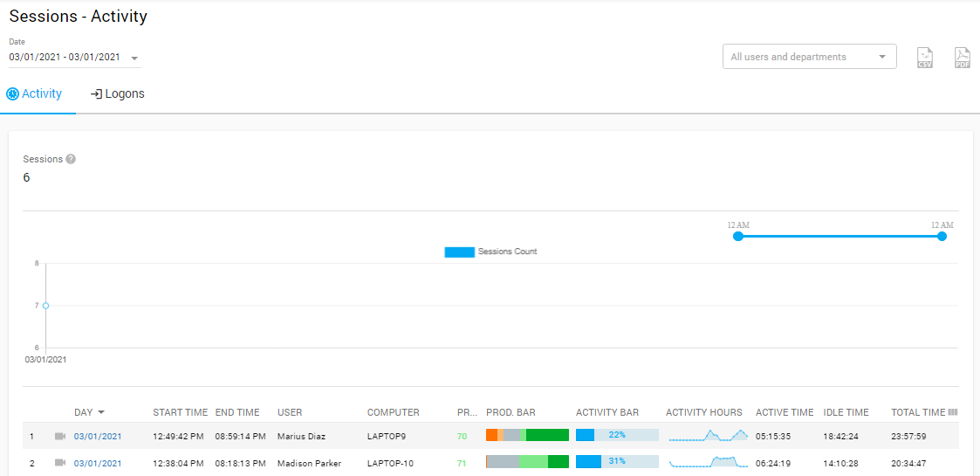Open the column settings icon beside Total Time
The height and width of the screenshot is (476, 980).
tap(953, 412)
